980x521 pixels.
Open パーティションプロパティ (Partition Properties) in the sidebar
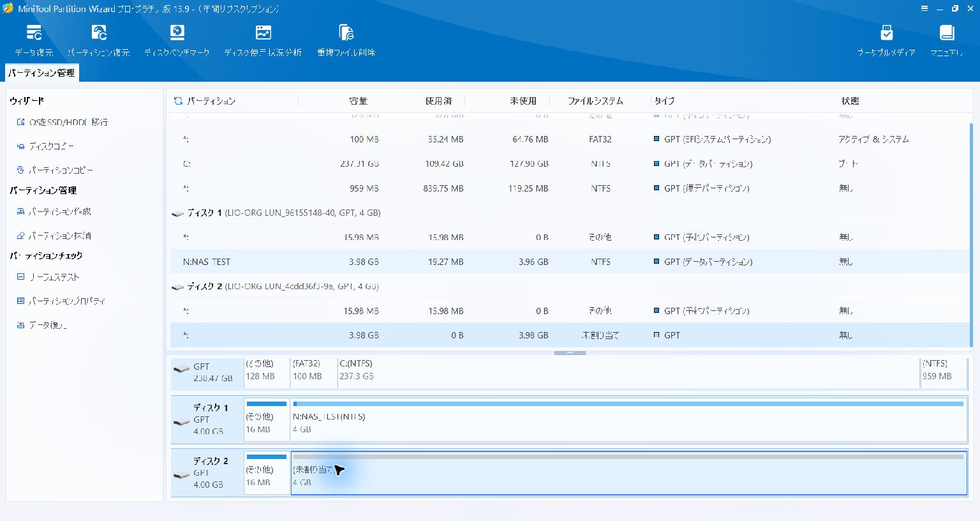pyautogui.click(x=61, y=301)
